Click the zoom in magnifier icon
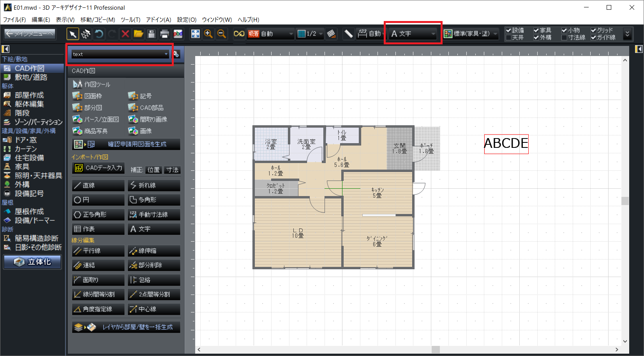This screenshot has width=644, height=356. (208, 34)
